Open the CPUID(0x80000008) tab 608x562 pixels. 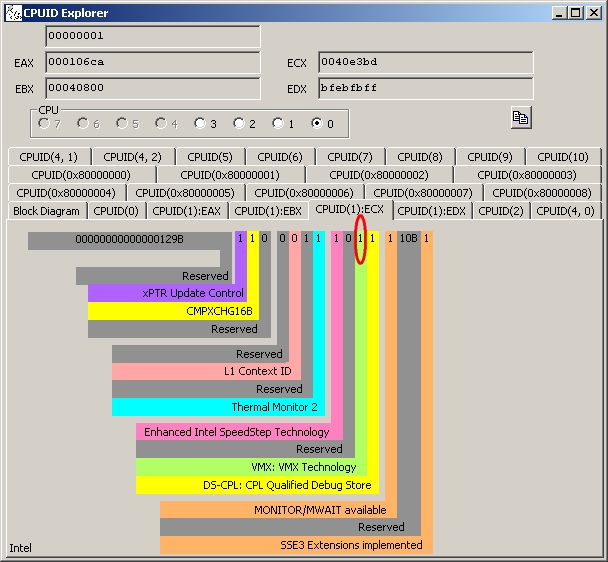pos(542,193)
